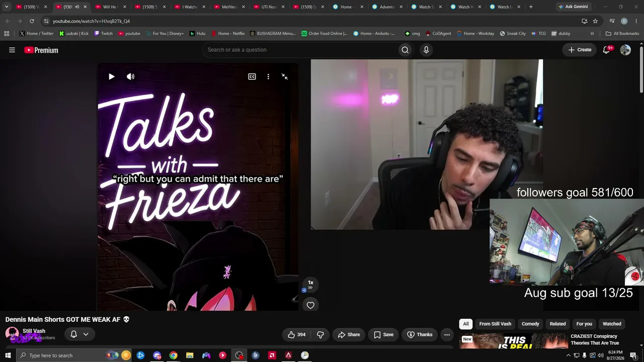Open the Windows notification center

tap(633, 355)
